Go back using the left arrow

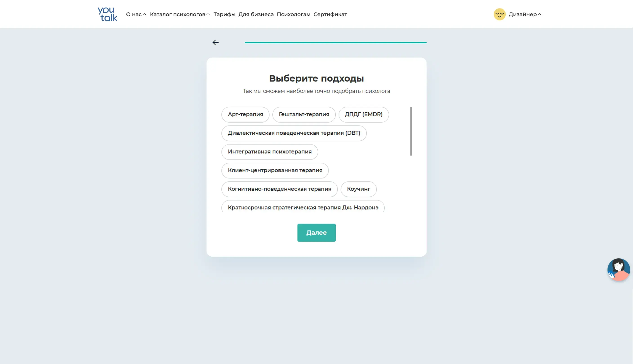215,42
